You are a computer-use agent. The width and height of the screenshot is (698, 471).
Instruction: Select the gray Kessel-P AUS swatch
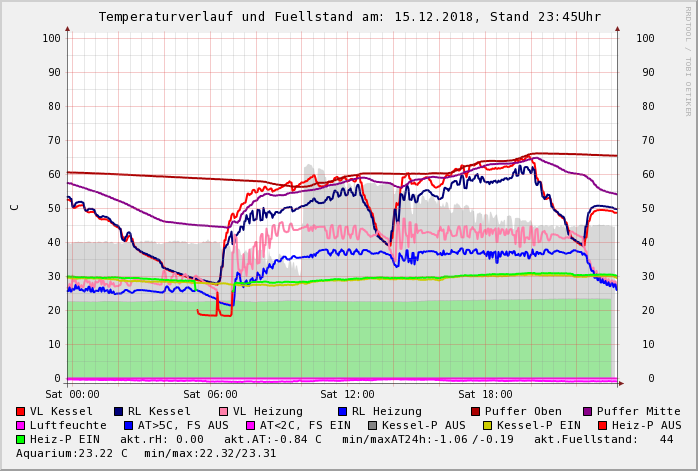tap(373, 425)
